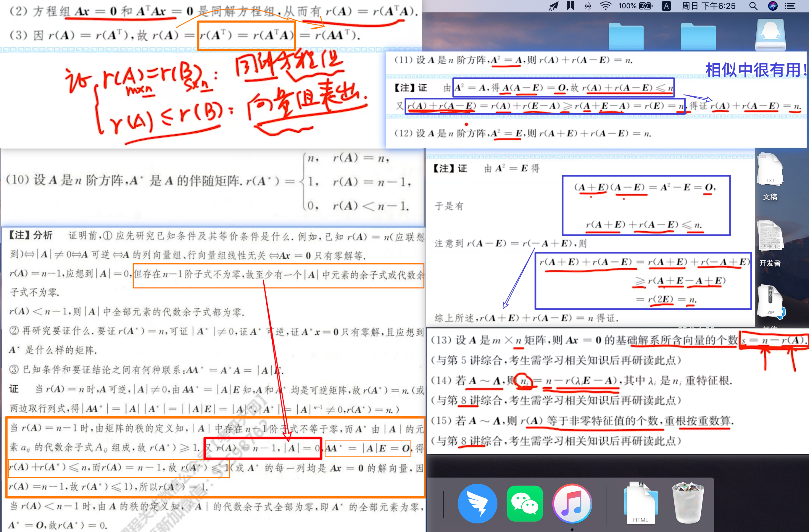Click the 周日 下午6:25 clock
809x532 pixels.
709,6
